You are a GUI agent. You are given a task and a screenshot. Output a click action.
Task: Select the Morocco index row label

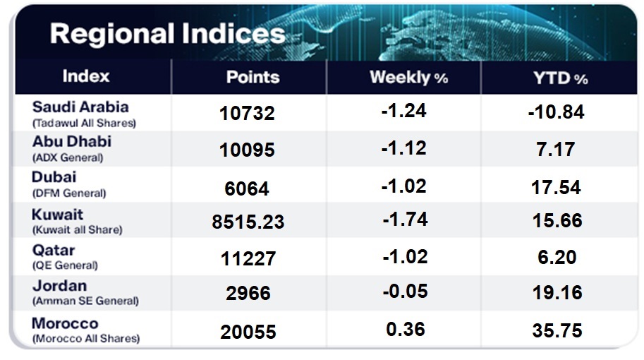tap(66, 323)
